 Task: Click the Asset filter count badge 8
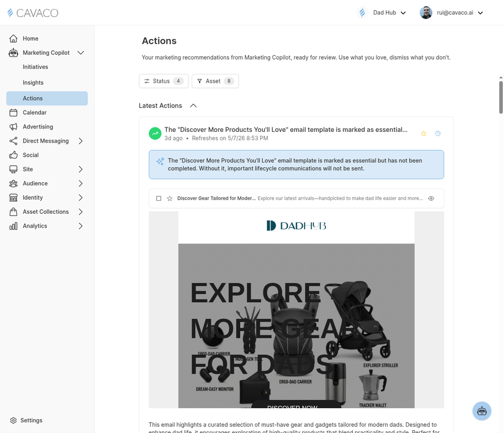[x=229, y=81]
